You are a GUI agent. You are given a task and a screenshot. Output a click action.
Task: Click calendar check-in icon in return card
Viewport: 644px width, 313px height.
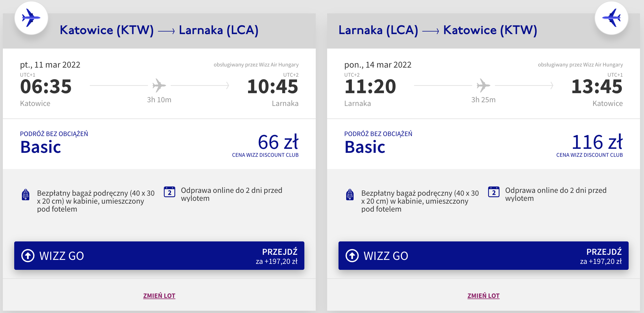[x=494, y=192]
